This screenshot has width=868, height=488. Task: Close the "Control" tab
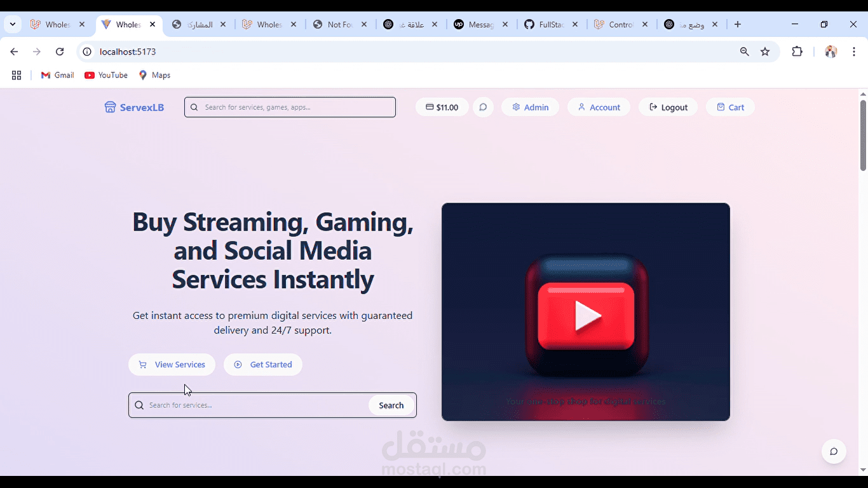click(645, 25)
